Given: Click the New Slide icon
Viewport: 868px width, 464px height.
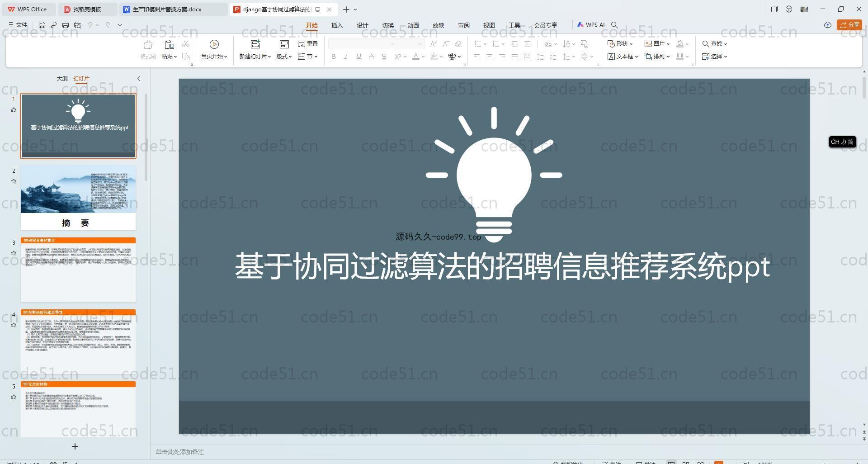Looking at the screenshot, I should pos(255,44).
